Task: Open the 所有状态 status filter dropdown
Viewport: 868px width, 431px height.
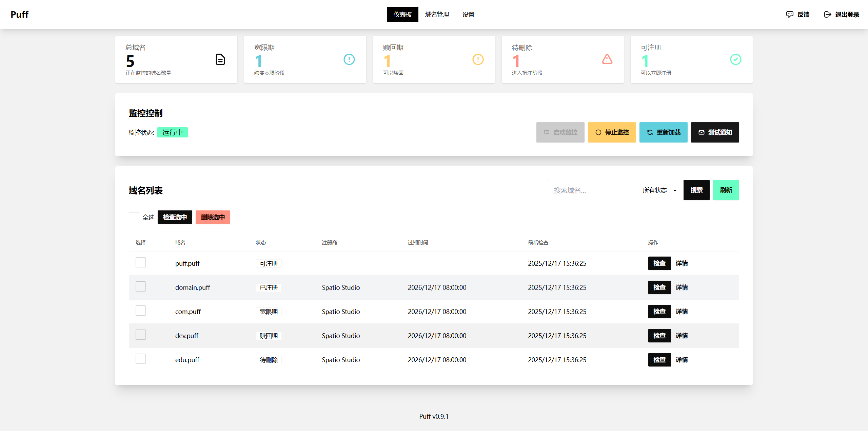Action: coord(659,190)
